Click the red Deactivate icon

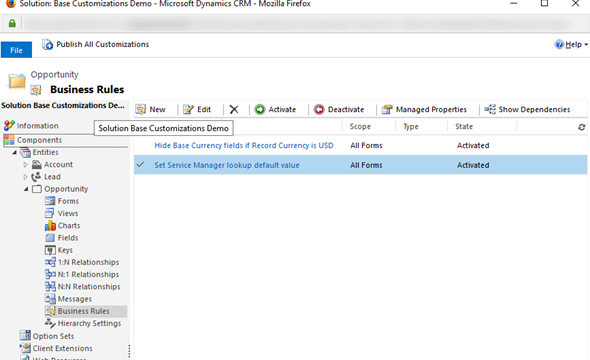(319, 109)
